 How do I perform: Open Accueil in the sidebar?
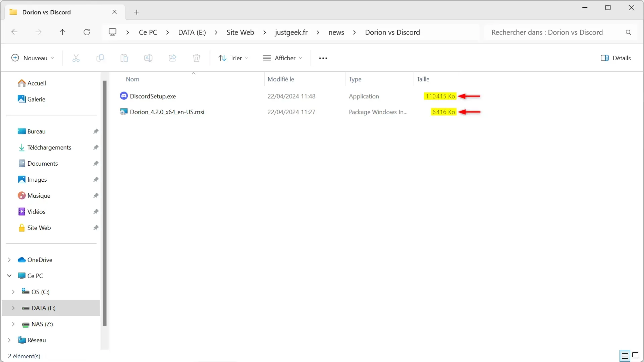tap(37, 83)
